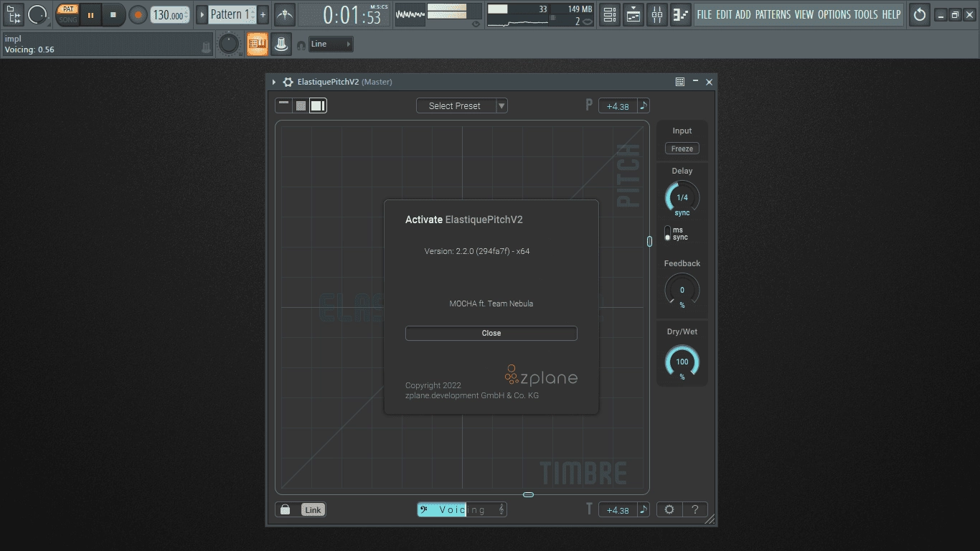Viewport: 980px width, 551px height.
Task: Open the PATTERNS menu
Action: [x=773, y=14]
